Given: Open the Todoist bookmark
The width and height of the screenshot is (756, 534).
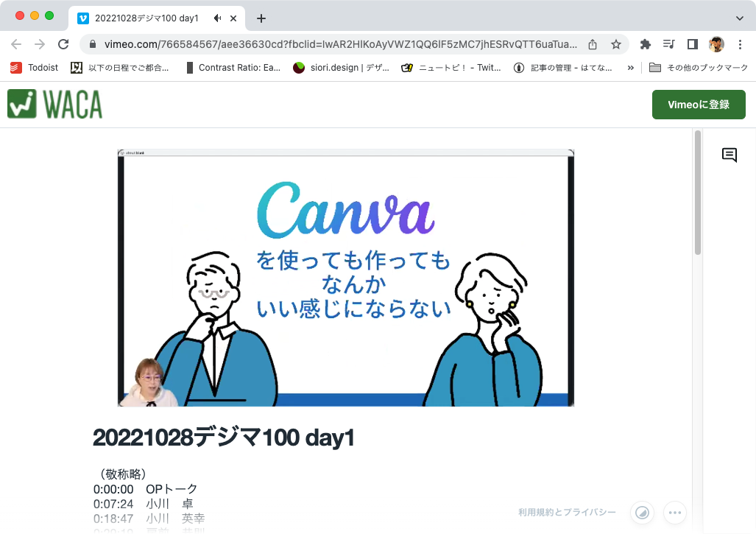Looking at the screenshot, I should pyautogui.click(x=35, y=68).
